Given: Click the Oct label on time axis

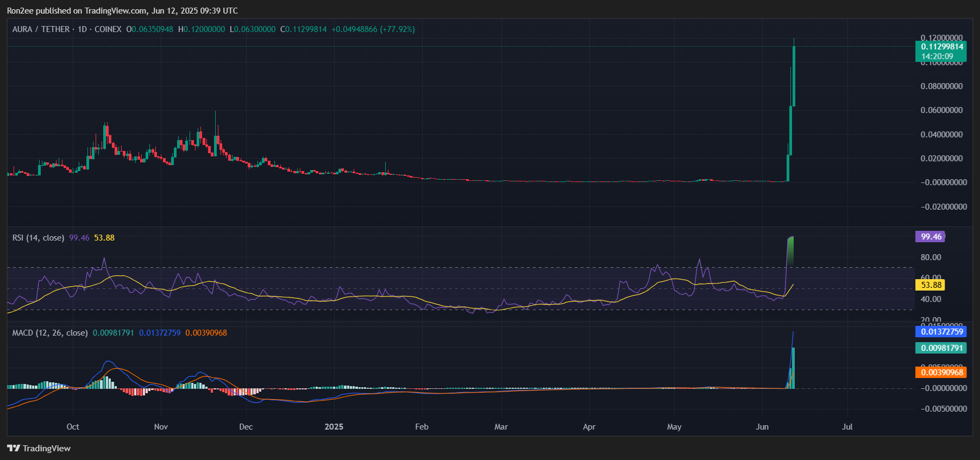Looking at the screenshot, I should 73,427.
